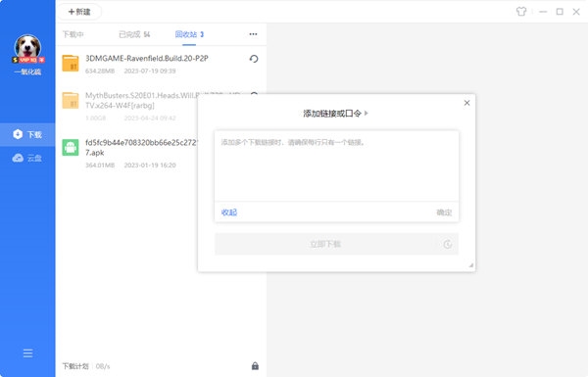The height and width of the screenshot is (377, 588).
Task: Expand the 添加链接或口令 title arrow
Action: pos(367,113)
